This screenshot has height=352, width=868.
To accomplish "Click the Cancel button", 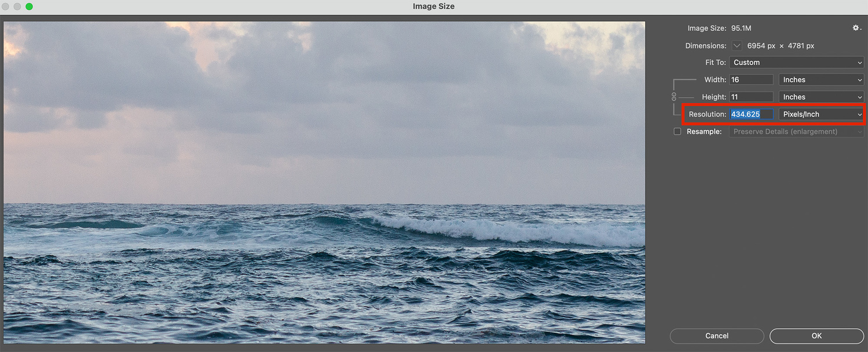I will 717,336.
